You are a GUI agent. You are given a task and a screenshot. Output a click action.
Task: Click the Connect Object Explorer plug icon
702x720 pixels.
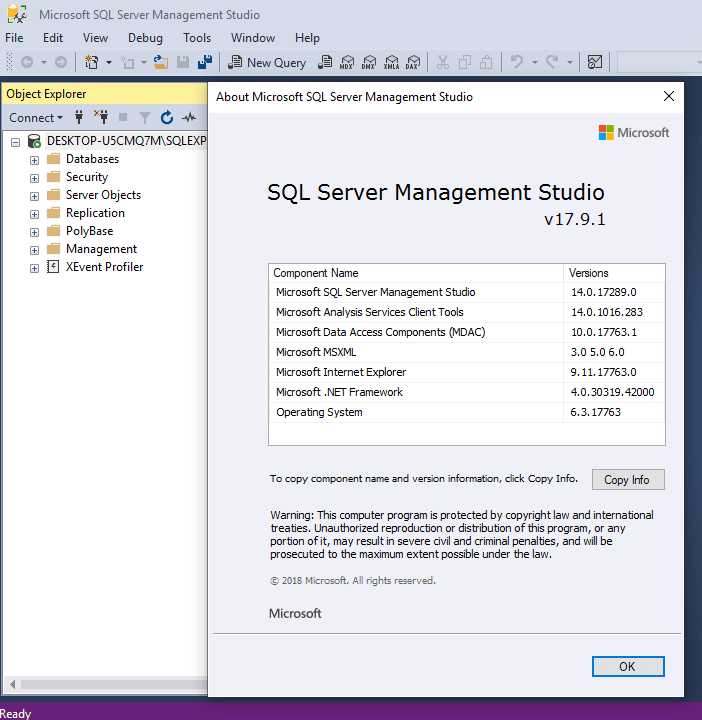[x=80, y=117]
